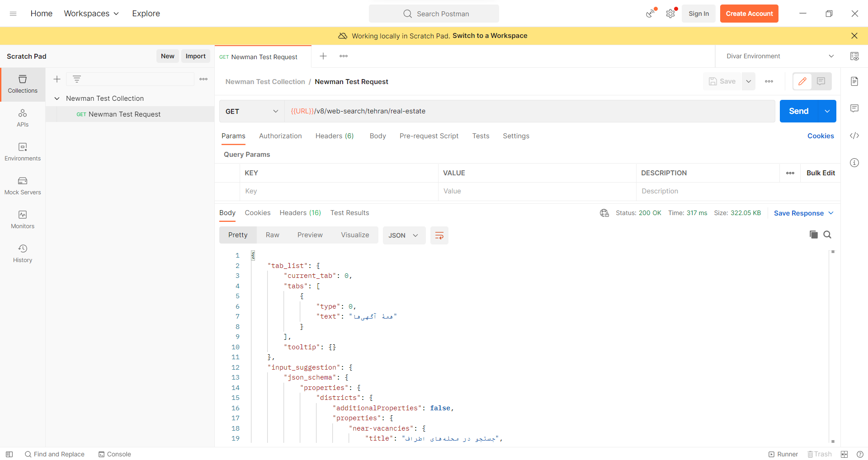Click the Cookies link
This screenshot has height=460, width=868.
(821, 136)
